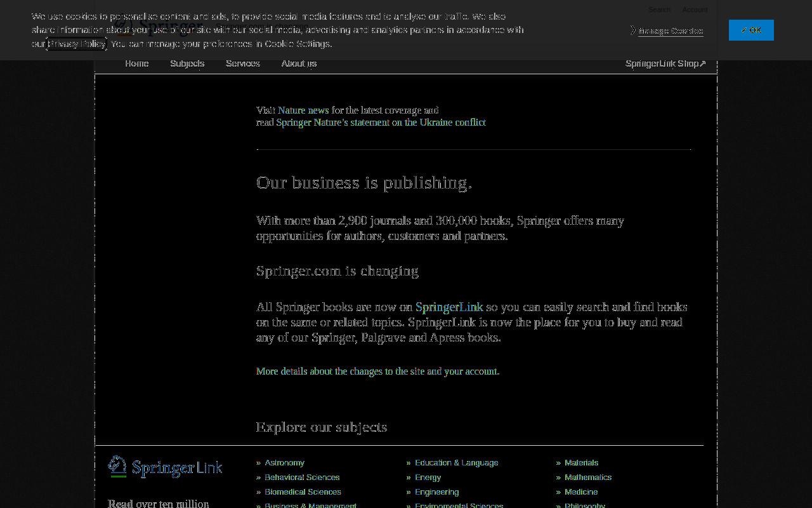Go to the Home menu item
This screenshot has height=508, width=812.
pos(137,63)
